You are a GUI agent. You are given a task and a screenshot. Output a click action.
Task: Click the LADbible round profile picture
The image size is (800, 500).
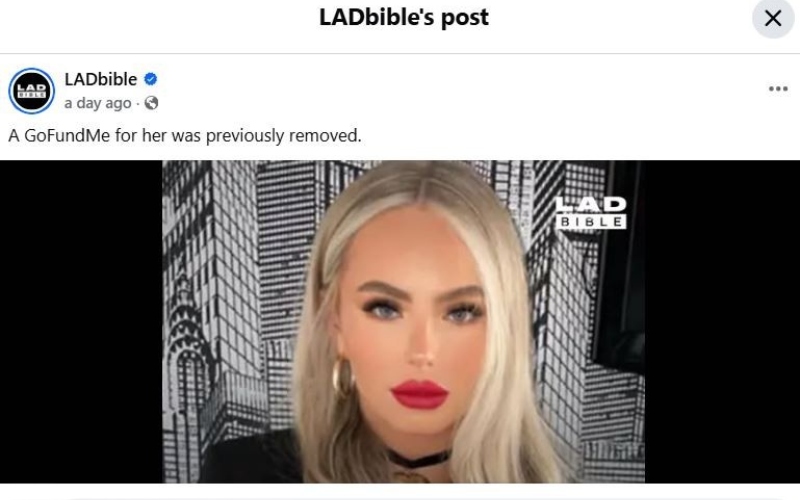[32, 91]
